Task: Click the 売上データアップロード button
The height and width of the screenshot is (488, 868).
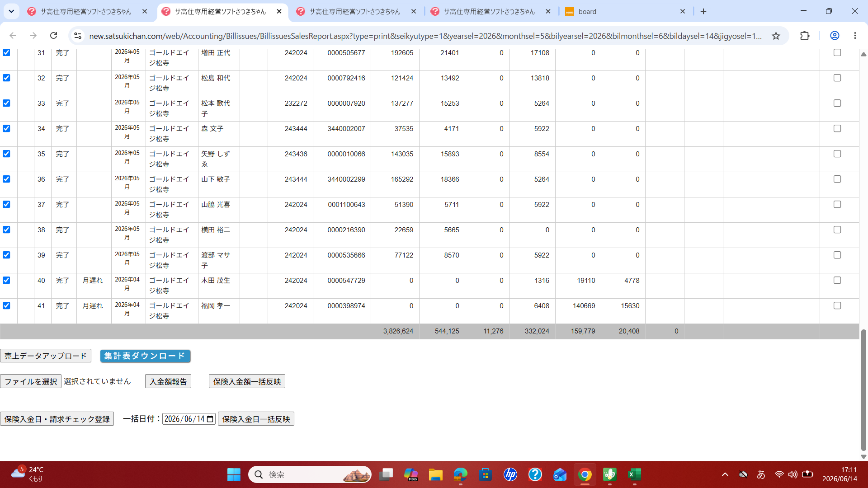Action: (x=46, y=356)
